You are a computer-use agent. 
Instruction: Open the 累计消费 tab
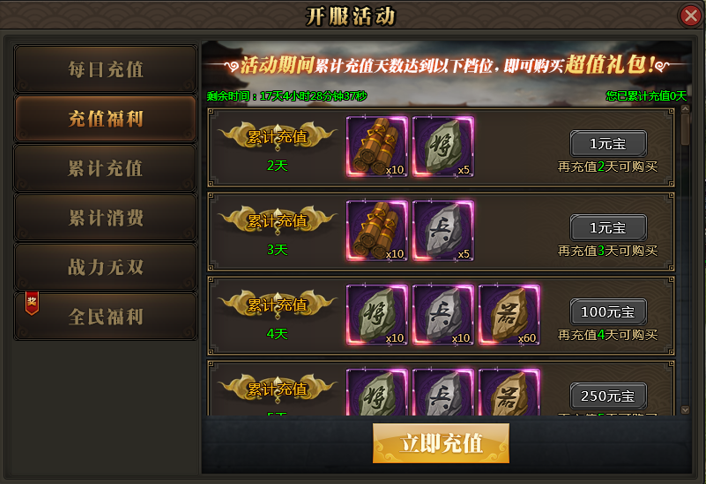pyautogui.click(x=106, y=218)
